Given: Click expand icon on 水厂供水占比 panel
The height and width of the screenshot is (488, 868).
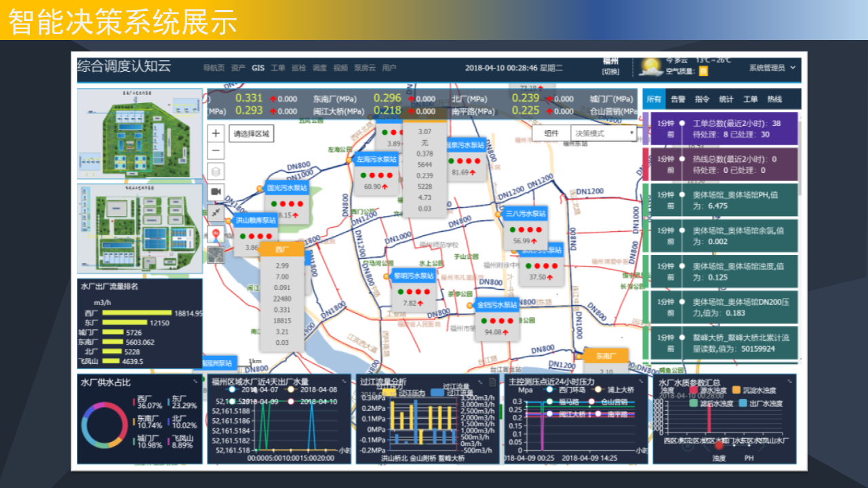Looking at the screenshot, I should point(195,382).
